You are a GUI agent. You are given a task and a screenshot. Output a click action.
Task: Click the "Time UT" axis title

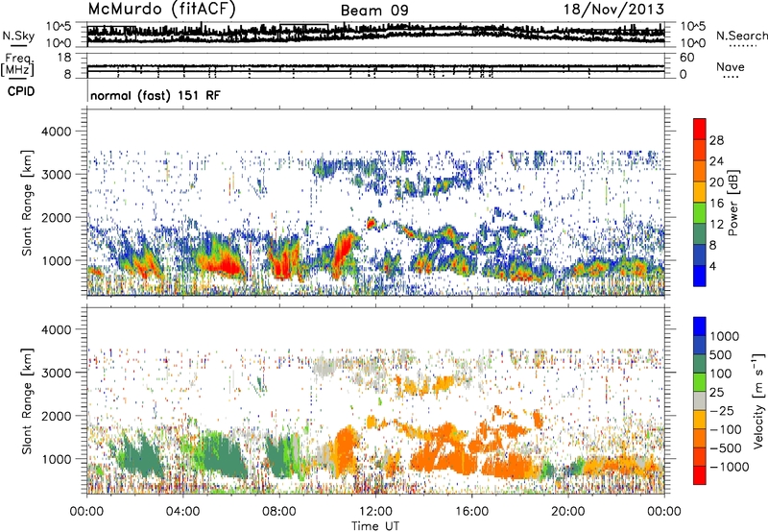(x=375, y=526)
